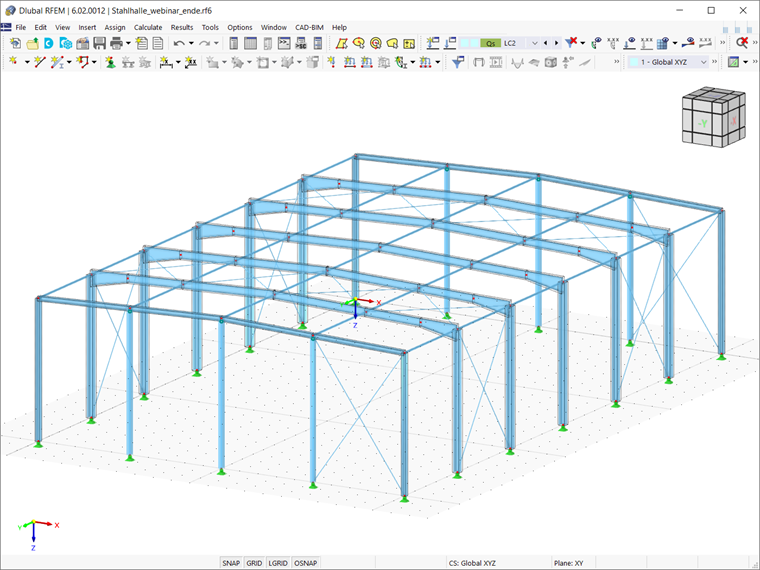Open the Calculate menu
This screenshot has height=570, width=760.
(148, 28)
